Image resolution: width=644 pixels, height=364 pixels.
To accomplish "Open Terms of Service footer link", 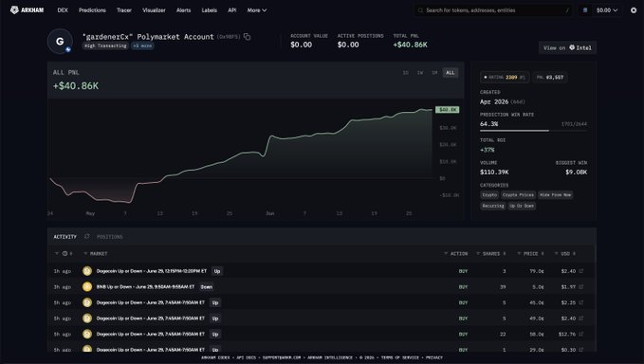I will tap(399, 358).
